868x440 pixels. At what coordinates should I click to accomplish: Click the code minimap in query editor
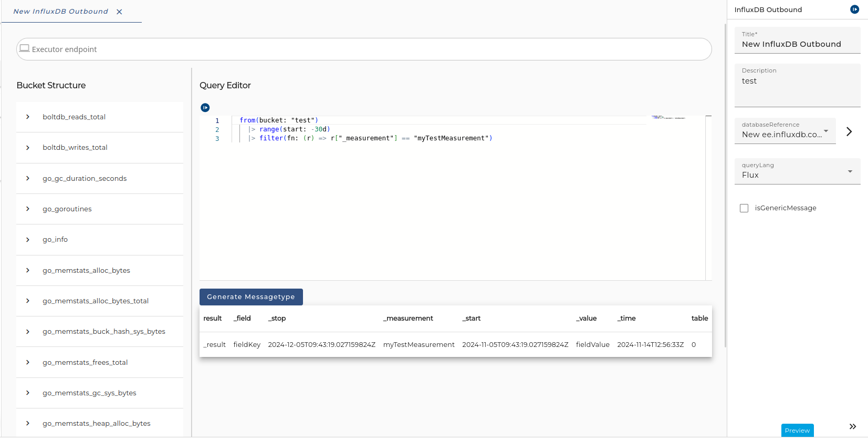[x=668, y=117]
